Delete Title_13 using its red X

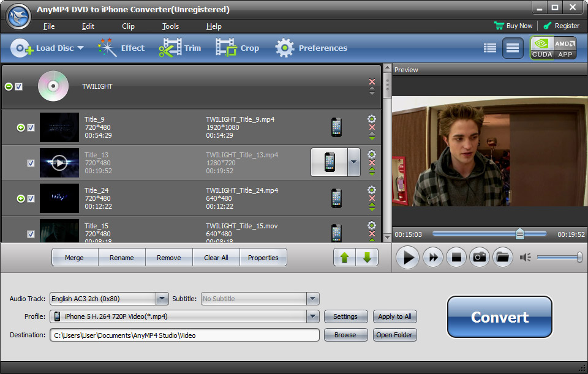pos(372,163)
